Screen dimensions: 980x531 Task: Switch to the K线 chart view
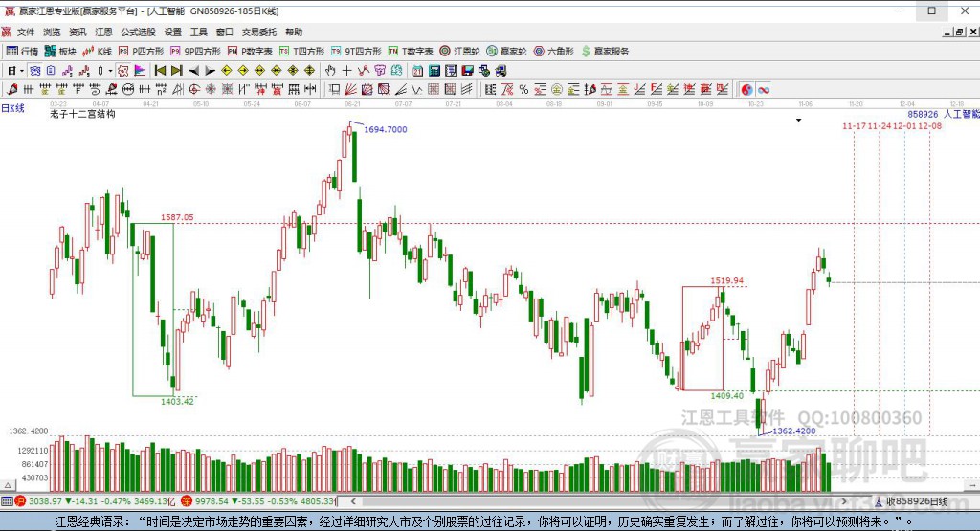coord(98,52)
